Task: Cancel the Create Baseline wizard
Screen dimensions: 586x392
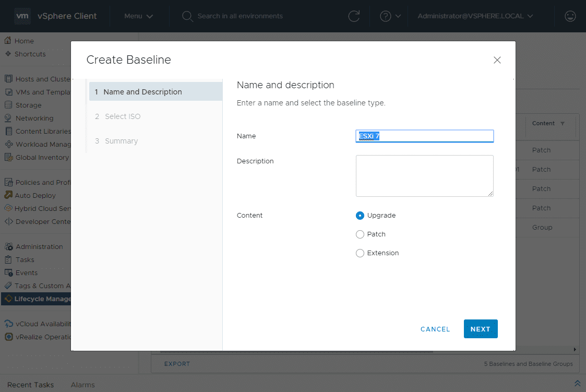Action: coord(435,329)
